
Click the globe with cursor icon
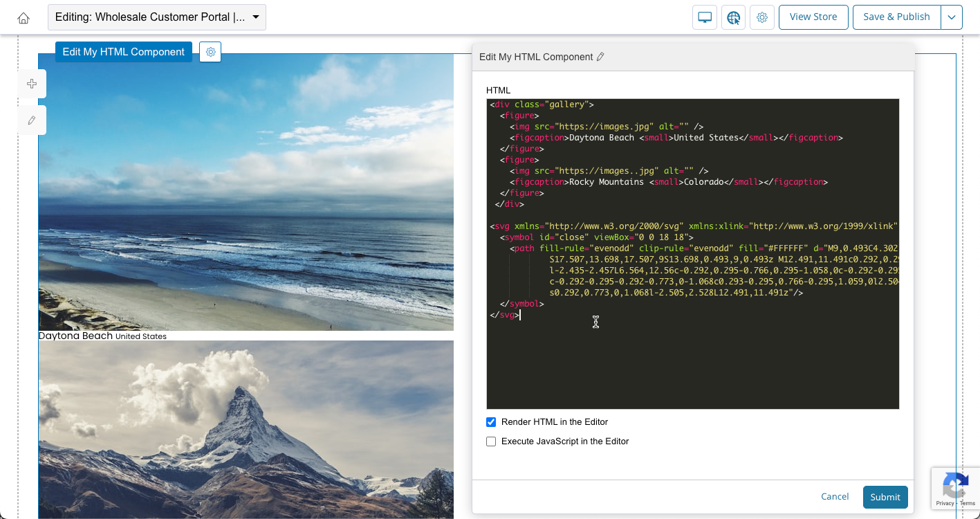(x=733, y=17)
